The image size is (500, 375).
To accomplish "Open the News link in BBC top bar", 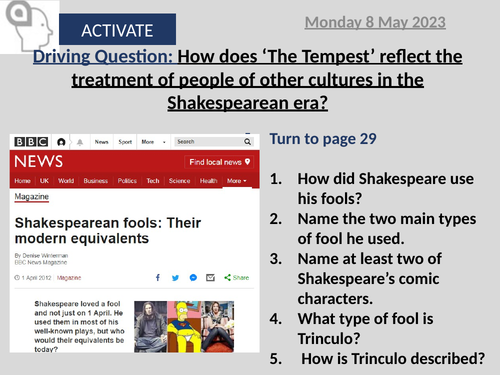I will [x=101, y=142].
